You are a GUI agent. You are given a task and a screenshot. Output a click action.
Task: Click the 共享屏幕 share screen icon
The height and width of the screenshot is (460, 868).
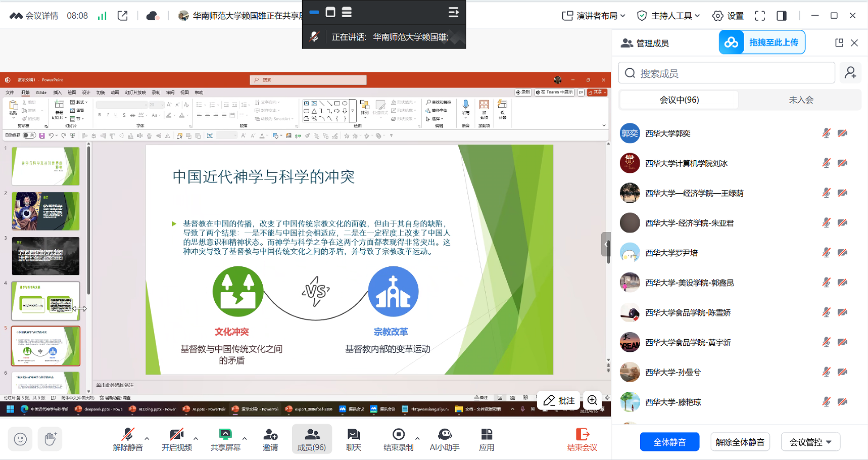coord(225,435)
